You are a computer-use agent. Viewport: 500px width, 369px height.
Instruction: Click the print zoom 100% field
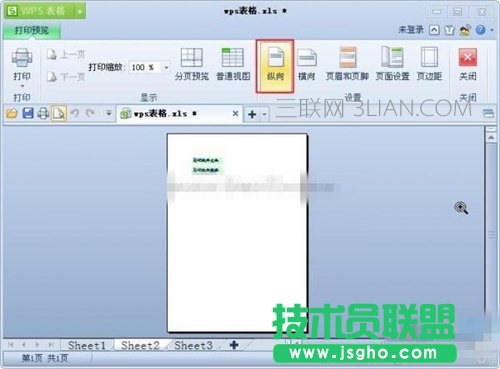(146, 67)
